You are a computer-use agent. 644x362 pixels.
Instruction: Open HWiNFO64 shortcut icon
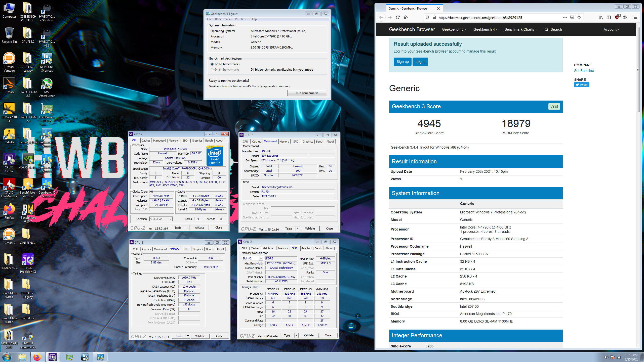click(x=47, y=62)
